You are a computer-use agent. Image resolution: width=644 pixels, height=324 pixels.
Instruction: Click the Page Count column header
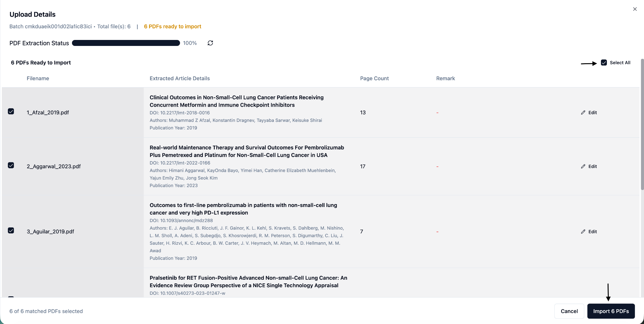click(x=374, y=78)
